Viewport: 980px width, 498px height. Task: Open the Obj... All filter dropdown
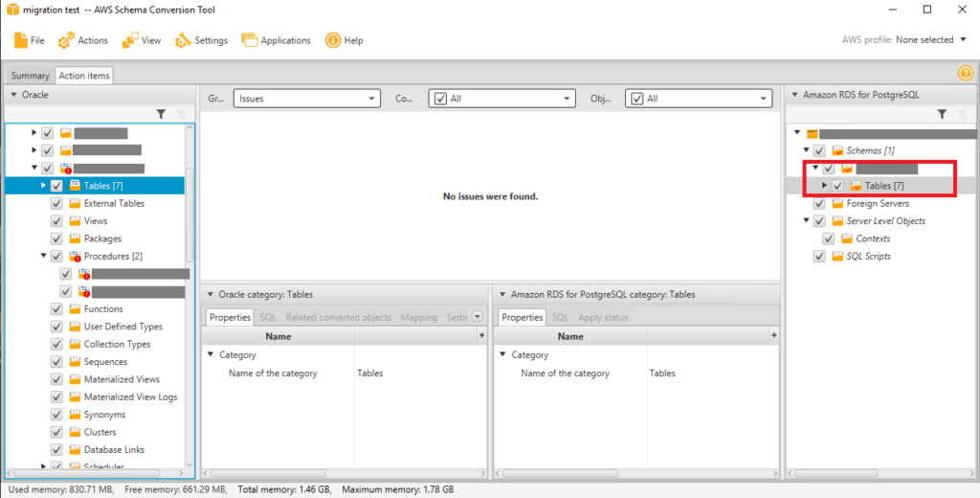pyautogui.click(x=699, y=99)
